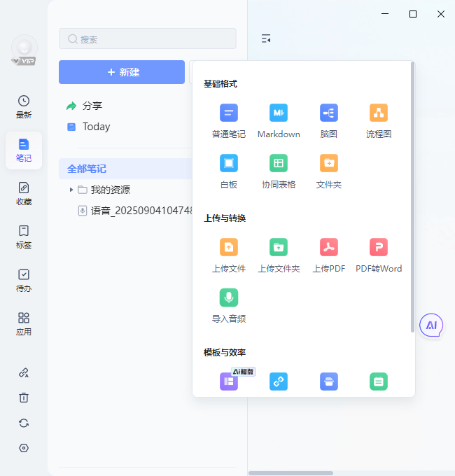Open the 最新 recent section

(x=24, y=107)
